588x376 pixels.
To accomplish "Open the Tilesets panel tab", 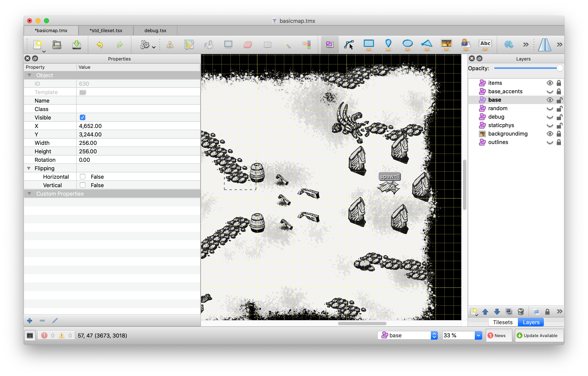I will click(502, 322).
